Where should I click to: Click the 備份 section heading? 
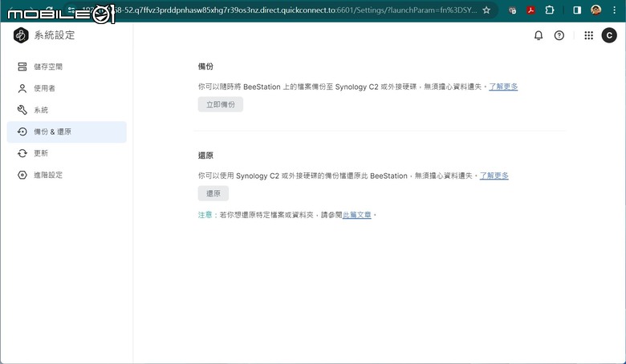[x=205, y=67]
